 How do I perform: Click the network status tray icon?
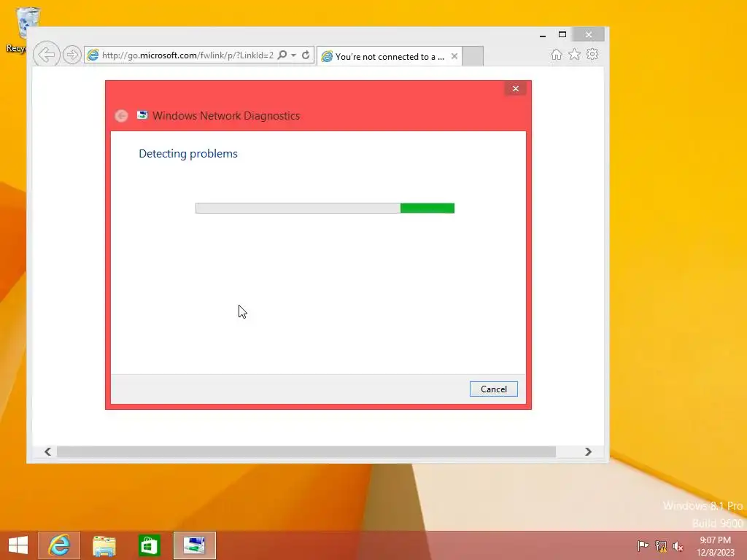(x=661, y=545)
